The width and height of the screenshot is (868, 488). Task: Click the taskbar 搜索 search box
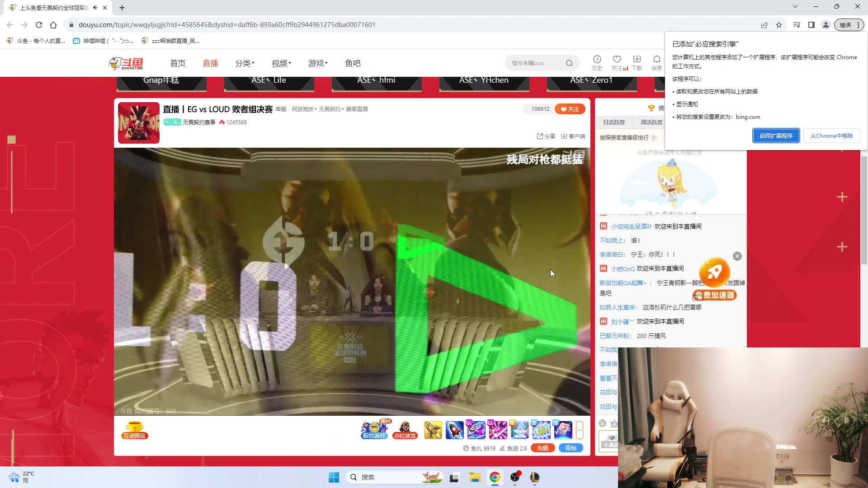394,477
